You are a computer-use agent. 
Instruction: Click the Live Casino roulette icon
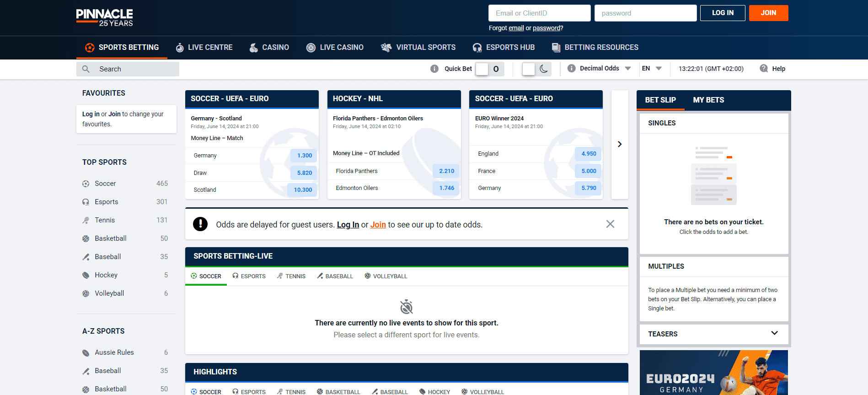(311, 48)
